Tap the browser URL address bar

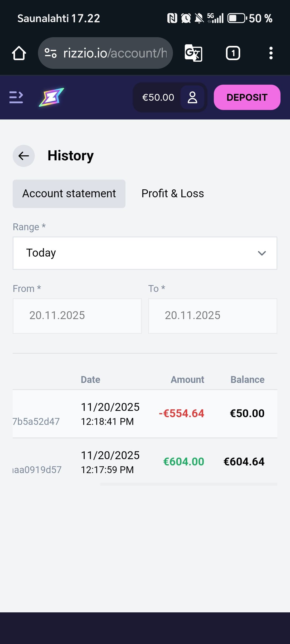coord(115,53)
